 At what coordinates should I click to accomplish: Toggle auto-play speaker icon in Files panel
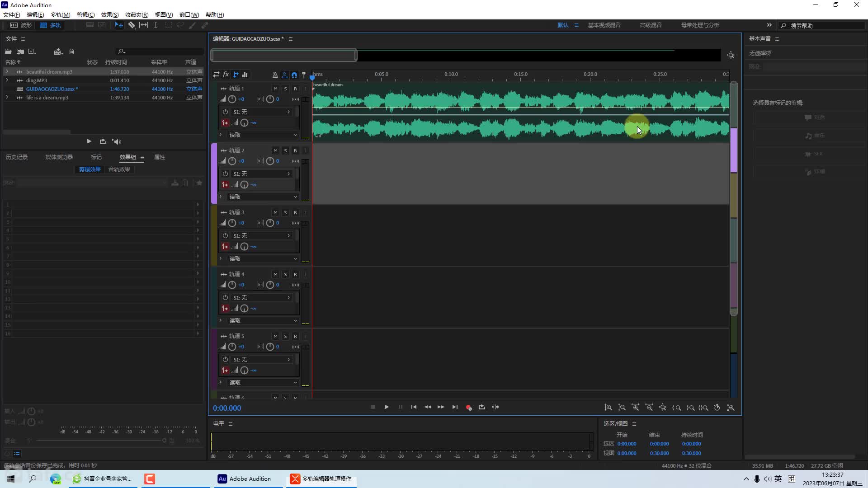click(117, 141)
